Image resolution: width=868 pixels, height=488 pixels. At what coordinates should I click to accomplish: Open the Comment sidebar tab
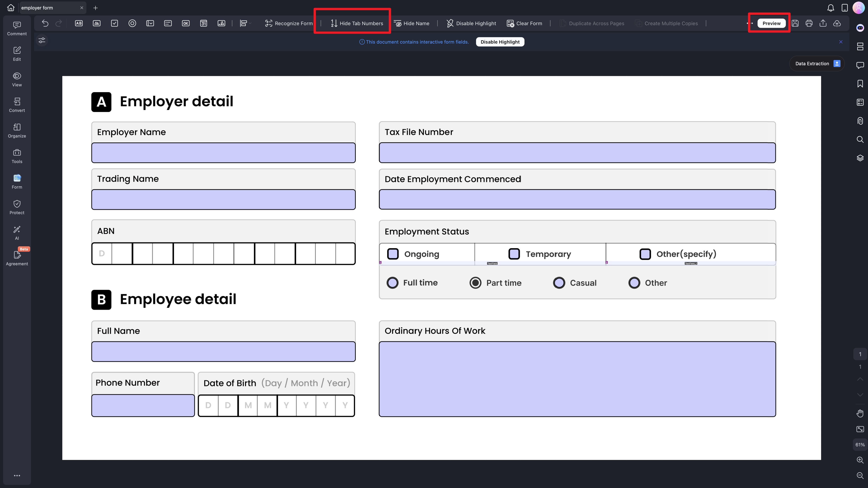(17, 29)
